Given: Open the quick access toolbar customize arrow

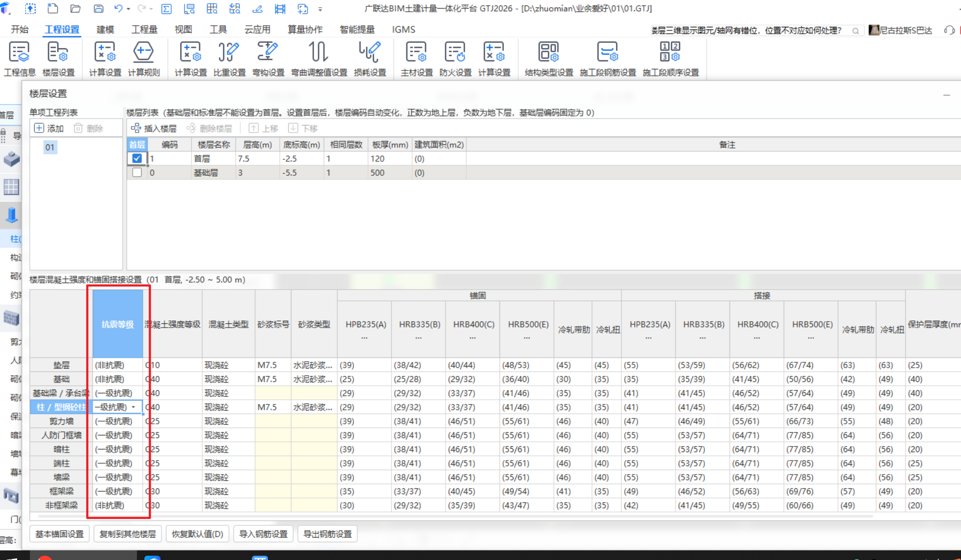Looking at the screenshot, I should pos(320,9).
